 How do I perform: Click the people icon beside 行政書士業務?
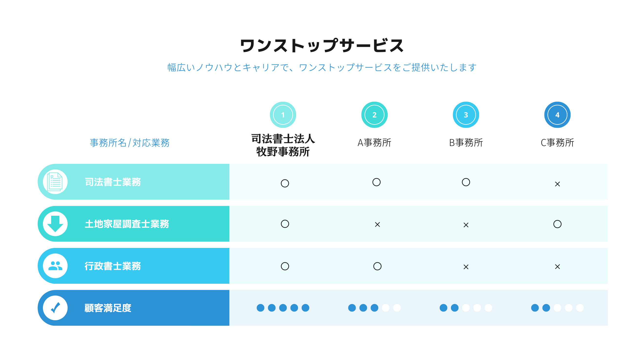pyautogui.click(x=55, y=265)
